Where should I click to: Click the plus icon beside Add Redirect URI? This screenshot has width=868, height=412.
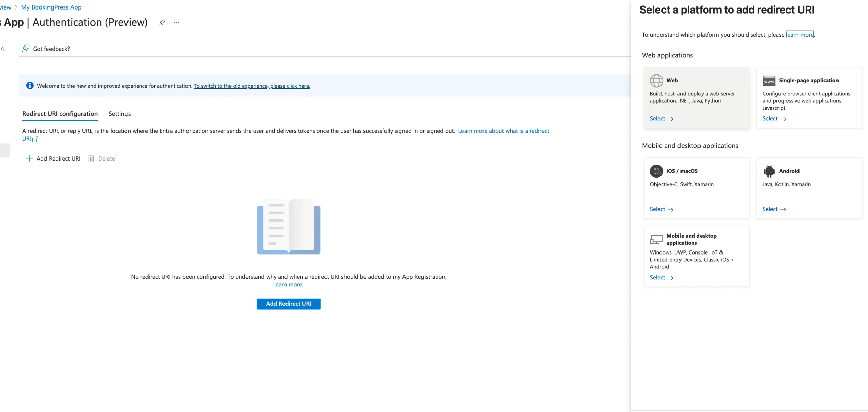29,158
